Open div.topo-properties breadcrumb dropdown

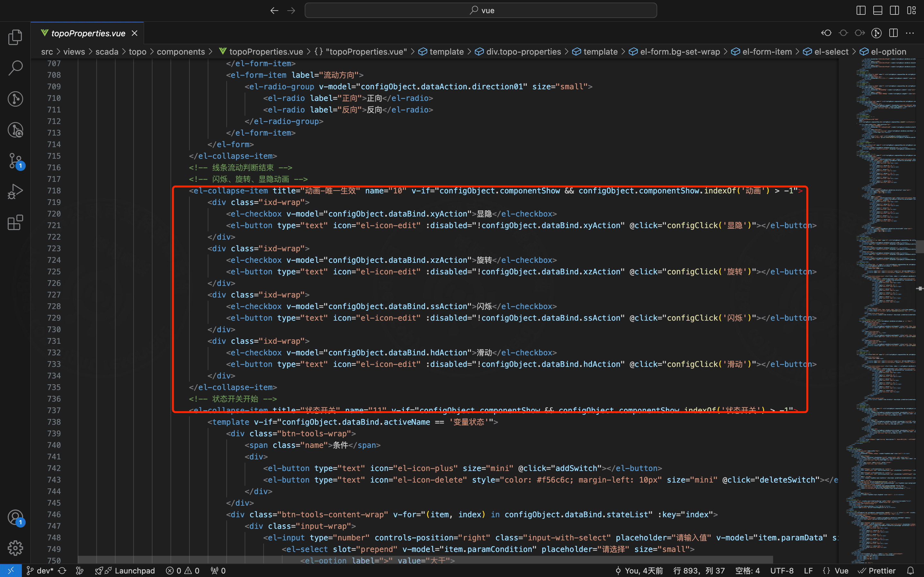[x=518, y=51]
